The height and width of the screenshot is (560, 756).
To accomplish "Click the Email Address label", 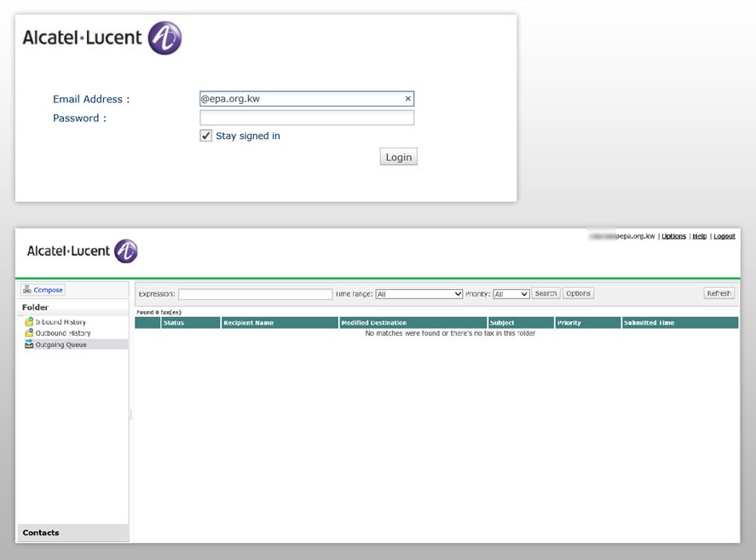I will [x=91, y=99].
